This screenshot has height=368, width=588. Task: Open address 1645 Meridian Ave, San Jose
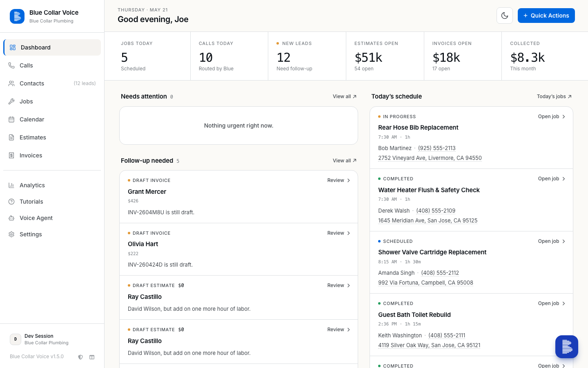pos(428,220)
